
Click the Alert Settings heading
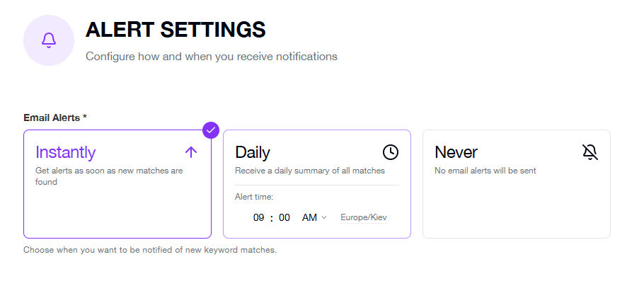point(176,30)
